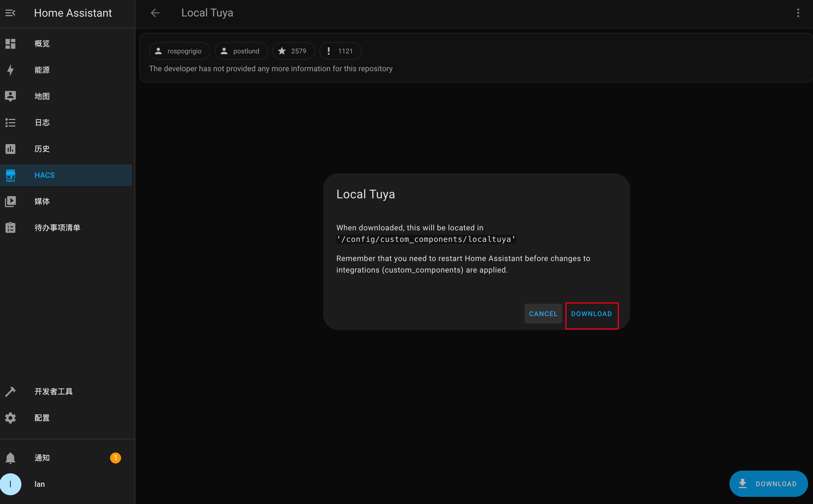Open the 配置 settings gear icon

point(10,418)
